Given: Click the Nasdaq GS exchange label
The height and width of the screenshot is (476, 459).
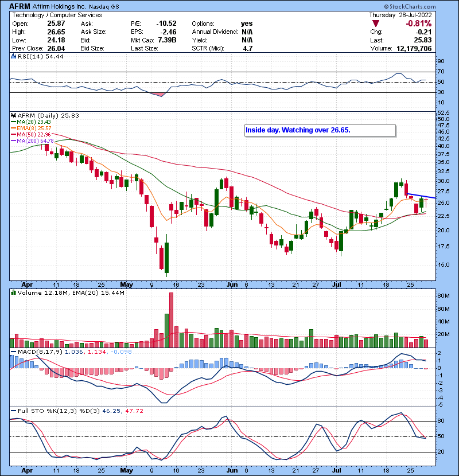Looking at the screenshot, I should tap(104, 7).
